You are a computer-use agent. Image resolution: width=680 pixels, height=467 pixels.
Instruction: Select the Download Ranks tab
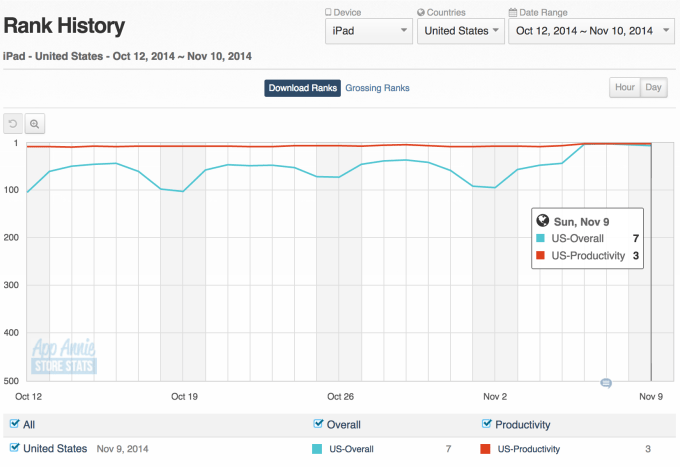[x=302, y=88]
